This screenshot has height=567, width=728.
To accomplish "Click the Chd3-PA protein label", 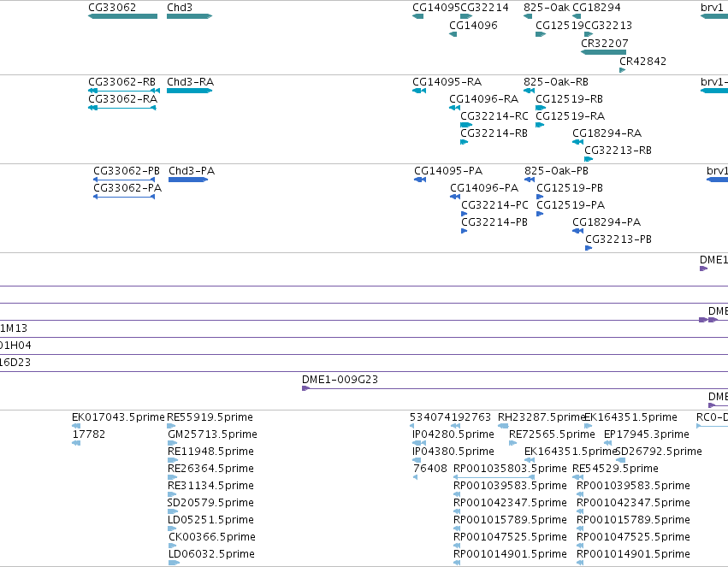I will pyautogui.click(x=192, y=171).
